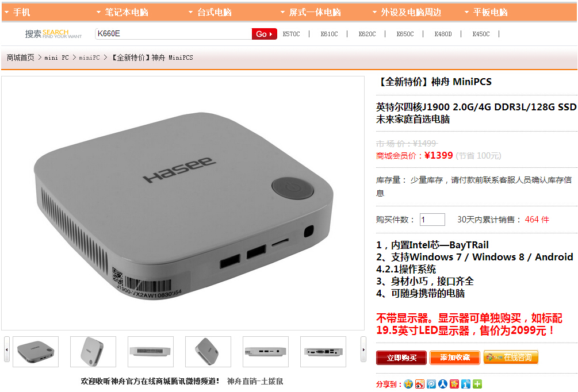Click the 添加收藏 add favorite button

coord(455,358)
